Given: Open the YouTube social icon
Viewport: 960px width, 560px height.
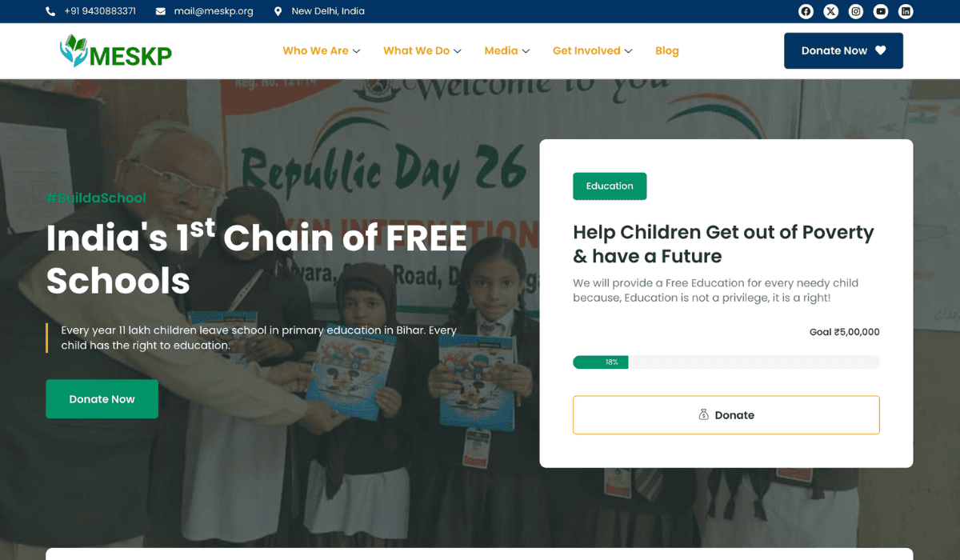Looking at the screenshot, I should [881, 11].
